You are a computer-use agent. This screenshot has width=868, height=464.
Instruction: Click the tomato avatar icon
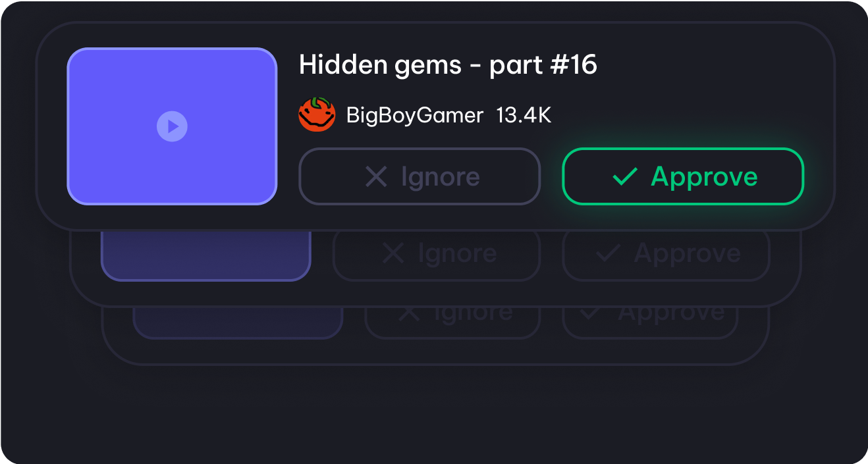(317, 115)
